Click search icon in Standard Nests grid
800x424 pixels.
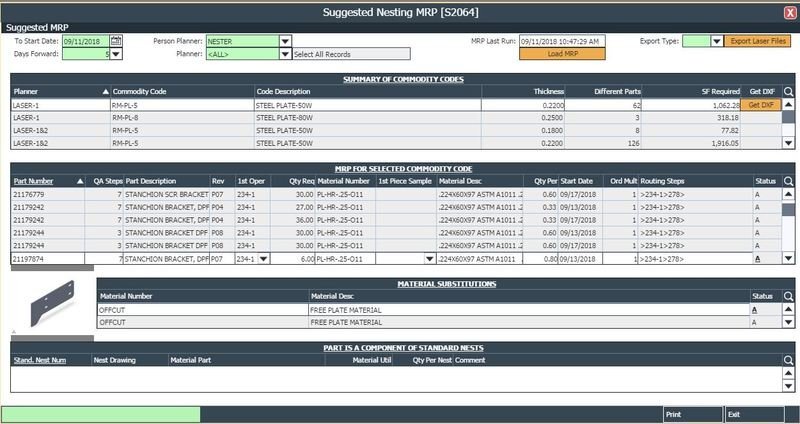(788, 359)
